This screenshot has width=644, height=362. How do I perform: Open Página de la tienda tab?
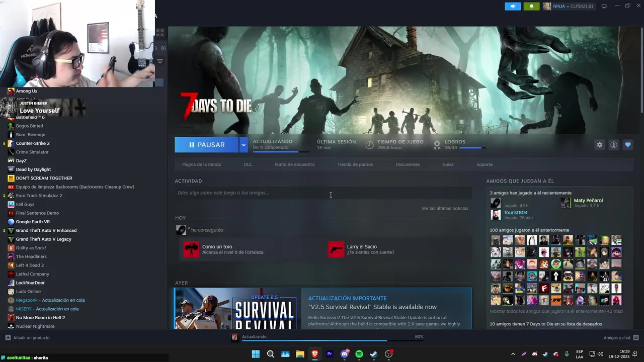coord(201,164)
